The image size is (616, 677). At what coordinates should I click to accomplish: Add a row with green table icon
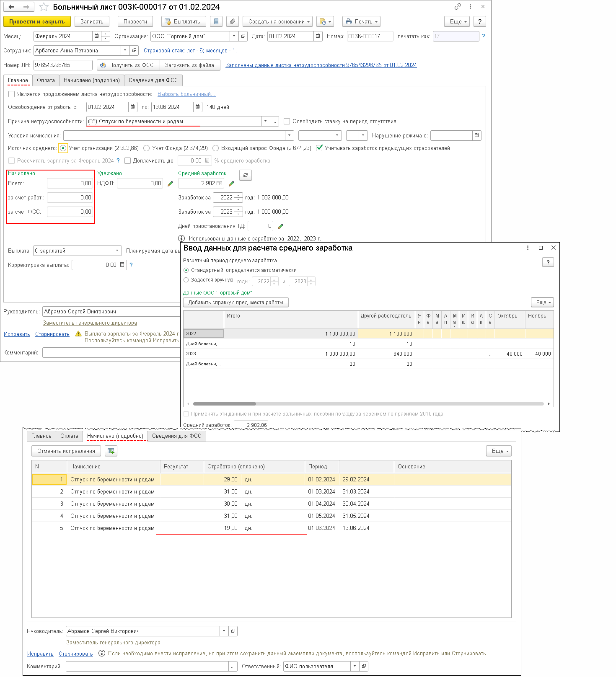pyautogui.click(x=111, y=451)
